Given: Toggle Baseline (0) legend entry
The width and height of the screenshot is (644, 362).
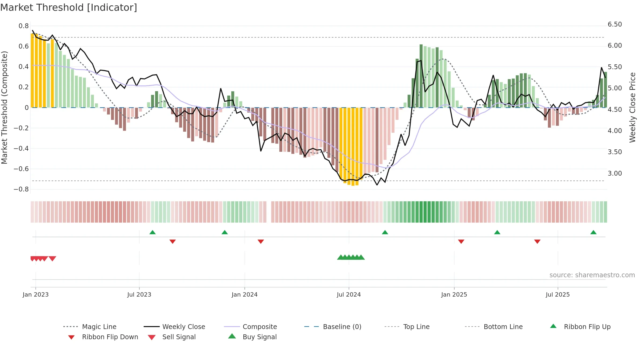Looking at the screenshot, I should pyautogui.click(x=333, y=327).
